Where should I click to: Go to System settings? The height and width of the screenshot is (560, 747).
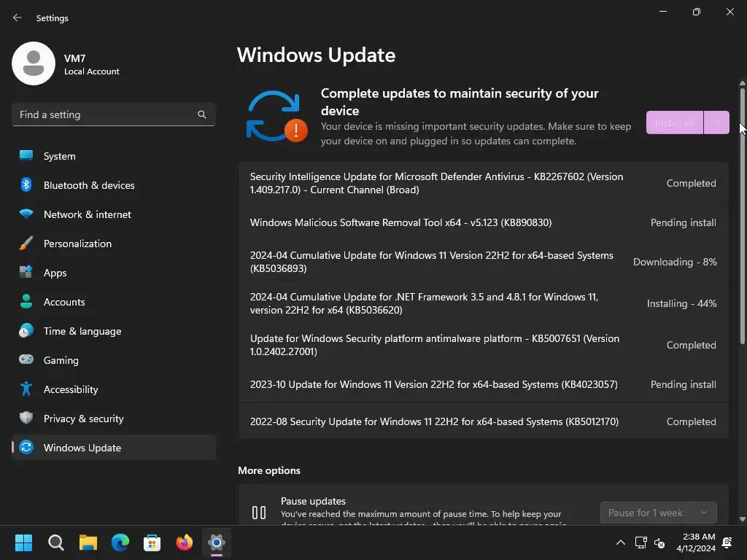point(60,156)
